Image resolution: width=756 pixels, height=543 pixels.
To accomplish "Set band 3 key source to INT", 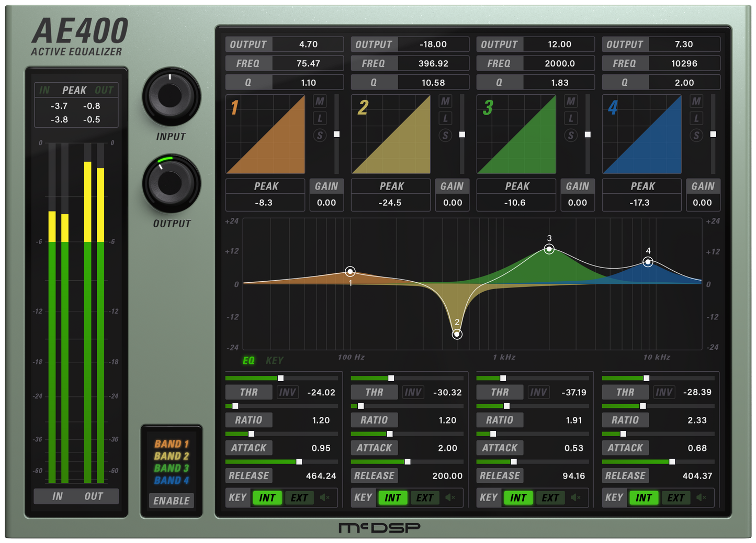I will (x=518, y=497).
